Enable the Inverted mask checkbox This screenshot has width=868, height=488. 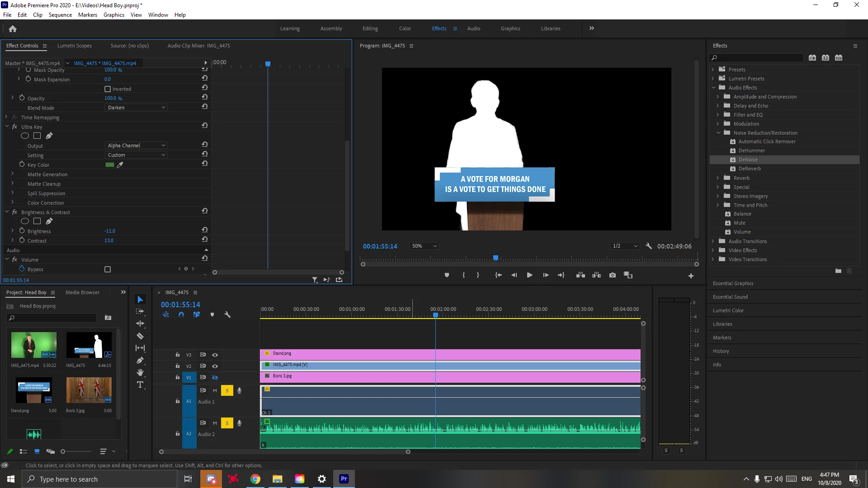[x=108, y=89]
